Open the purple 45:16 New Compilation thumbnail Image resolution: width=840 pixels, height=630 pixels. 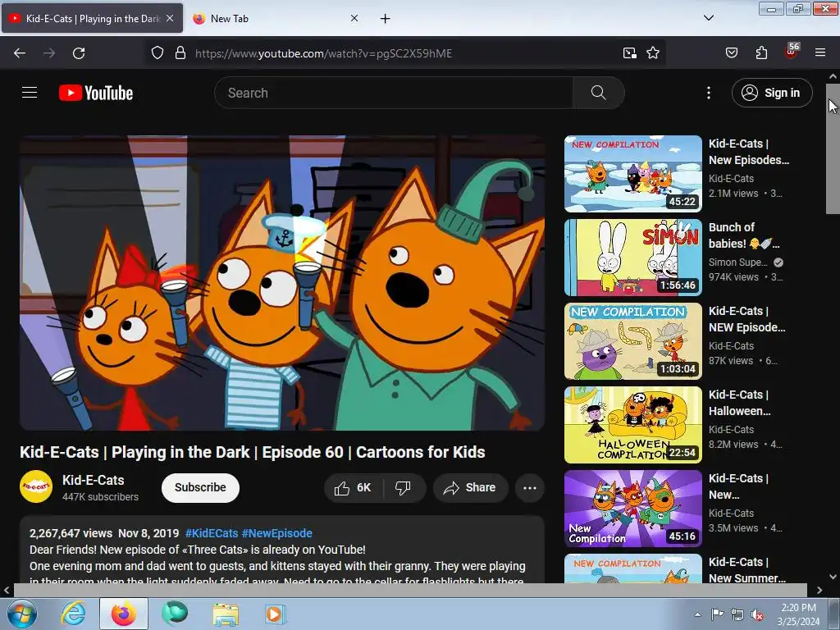(x=633, y=508)
